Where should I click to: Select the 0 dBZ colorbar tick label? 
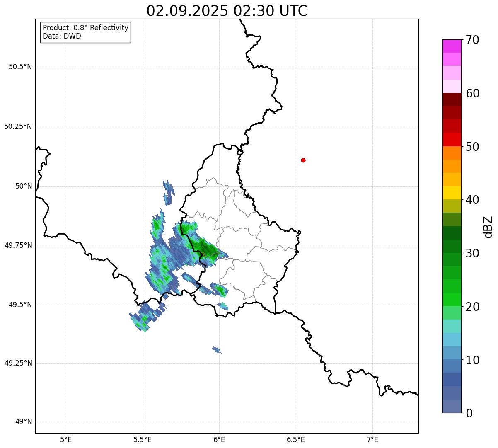click(469, 413)
